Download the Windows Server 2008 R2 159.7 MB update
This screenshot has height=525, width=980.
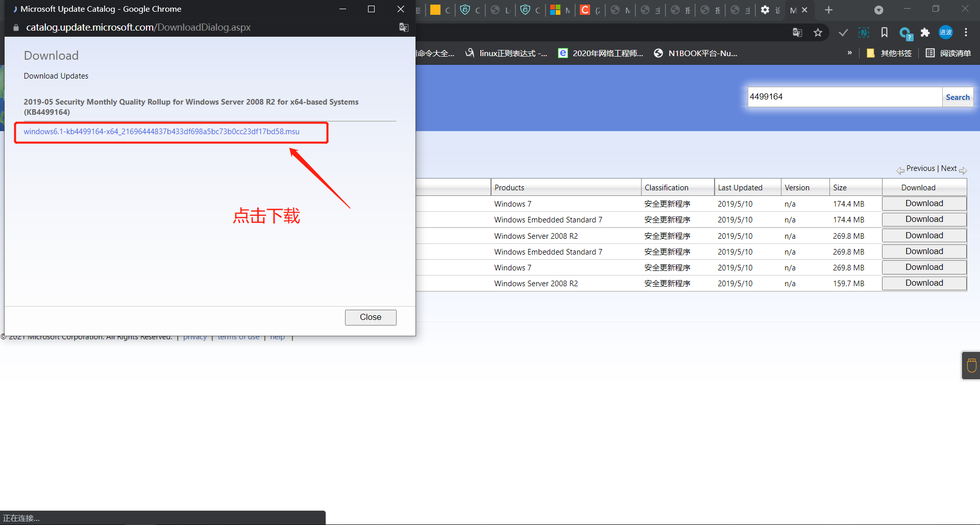(x=924, y=283)
